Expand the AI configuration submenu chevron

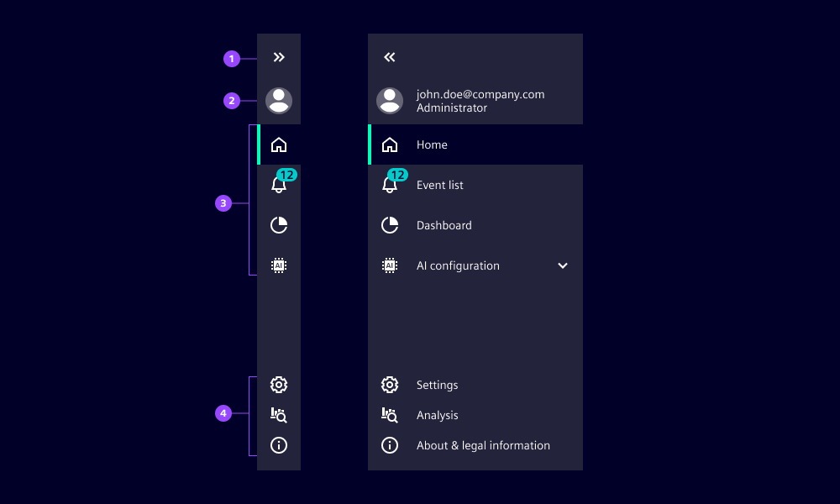pyautogui.click(x=563, y=265)
